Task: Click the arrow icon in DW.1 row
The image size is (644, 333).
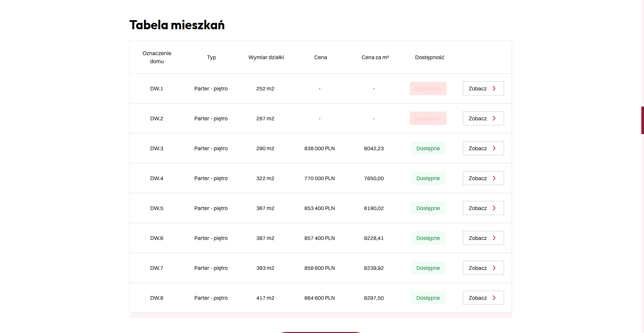Action: pos(494,88)
